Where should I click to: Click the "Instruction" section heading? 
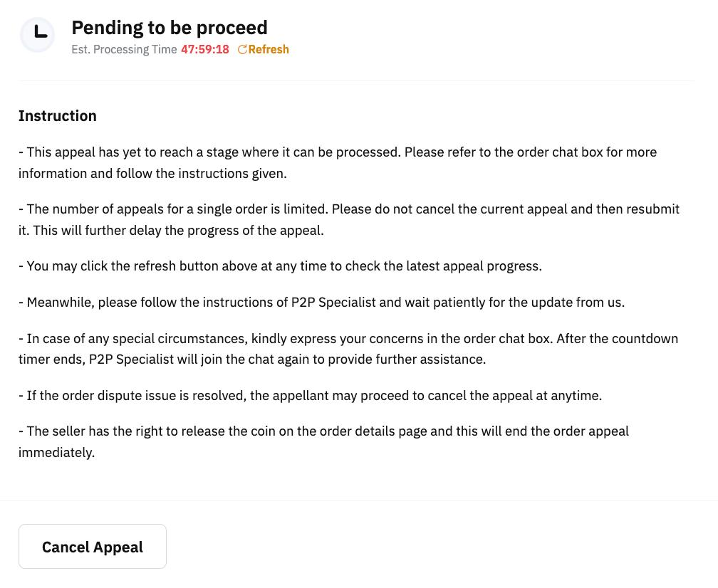click(58, 115)
